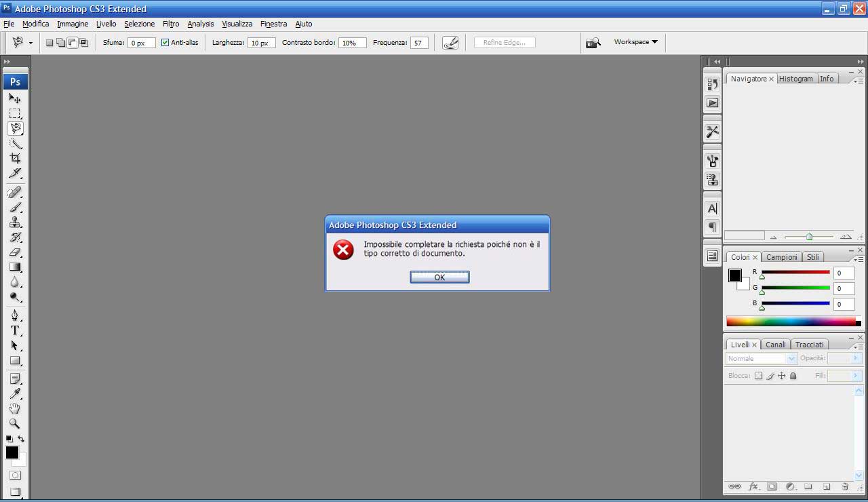868x502 pixels.
Task: Open the Livelli panel options menu
Action: pyautogui.click(x=859, y=346)
